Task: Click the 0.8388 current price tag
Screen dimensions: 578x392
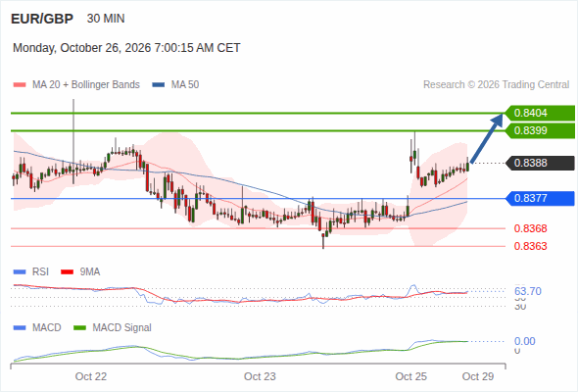Action: [540, 163]
